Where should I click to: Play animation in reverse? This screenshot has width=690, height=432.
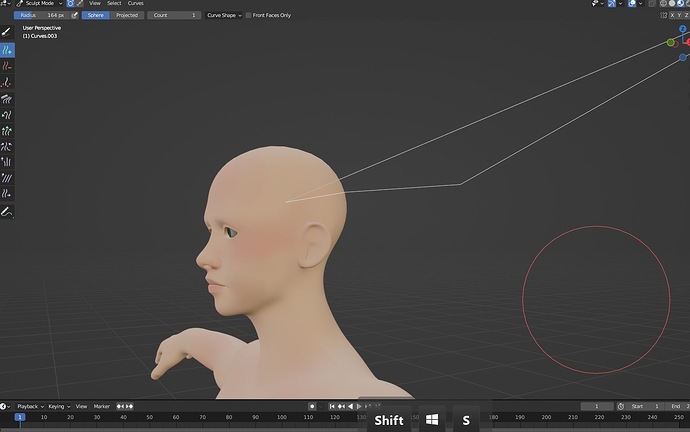350,406
